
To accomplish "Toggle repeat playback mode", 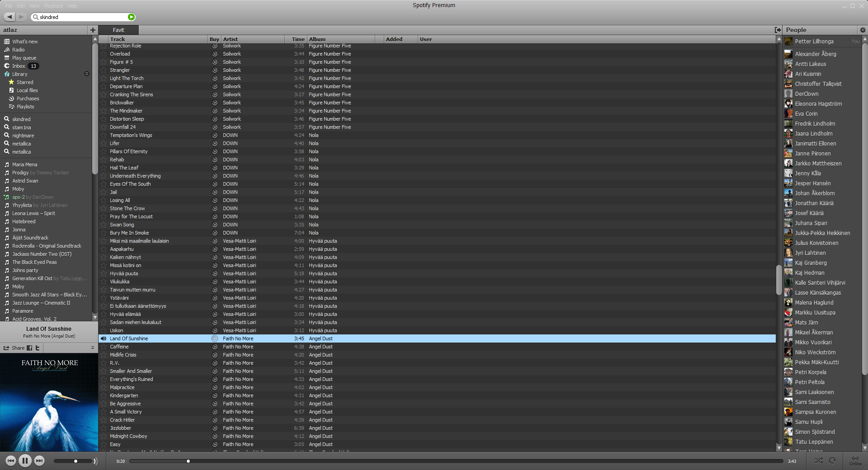I will coord(832,461).
